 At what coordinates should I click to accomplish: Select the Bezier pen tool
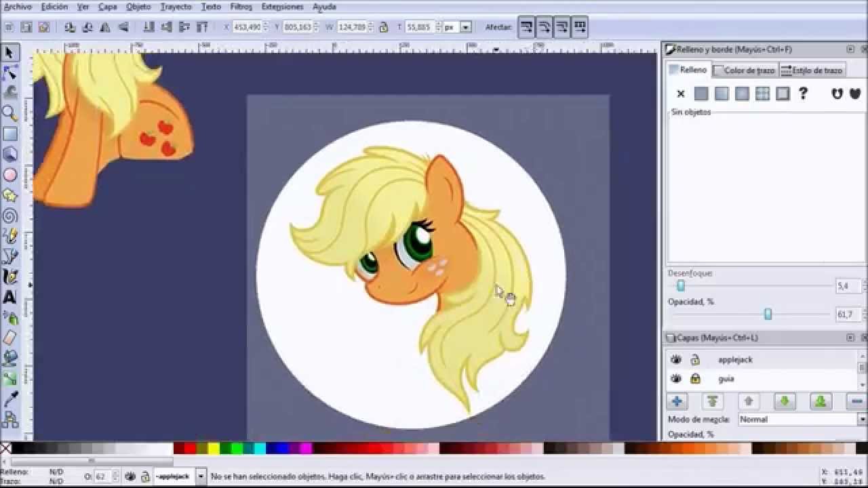pos(9,256)
